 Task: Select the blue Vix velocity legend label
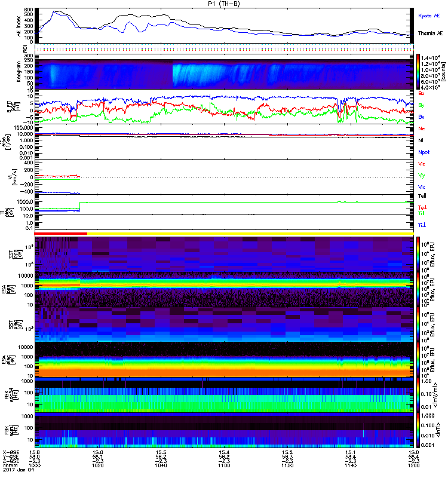(x=422, y=187)
